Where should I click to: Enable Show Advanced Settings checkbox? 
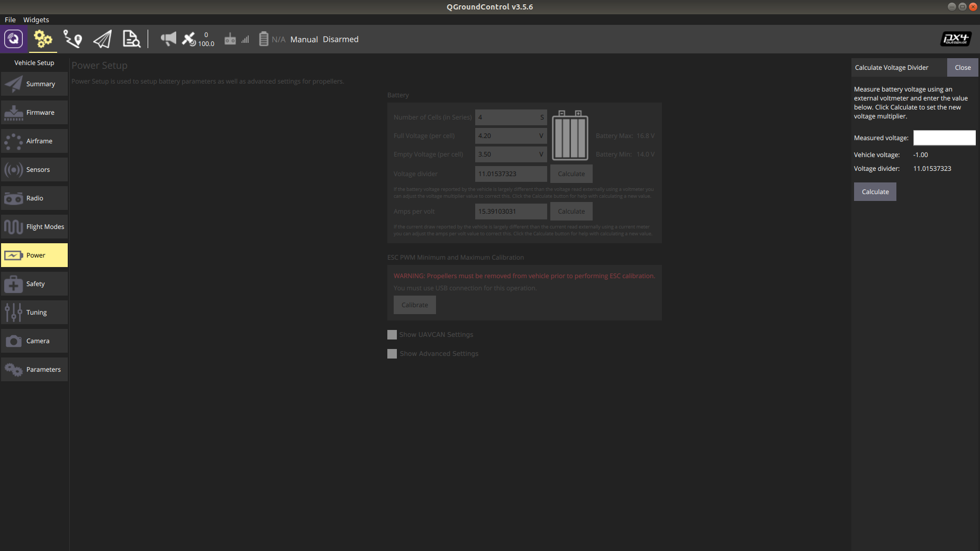tap(392, 354)
